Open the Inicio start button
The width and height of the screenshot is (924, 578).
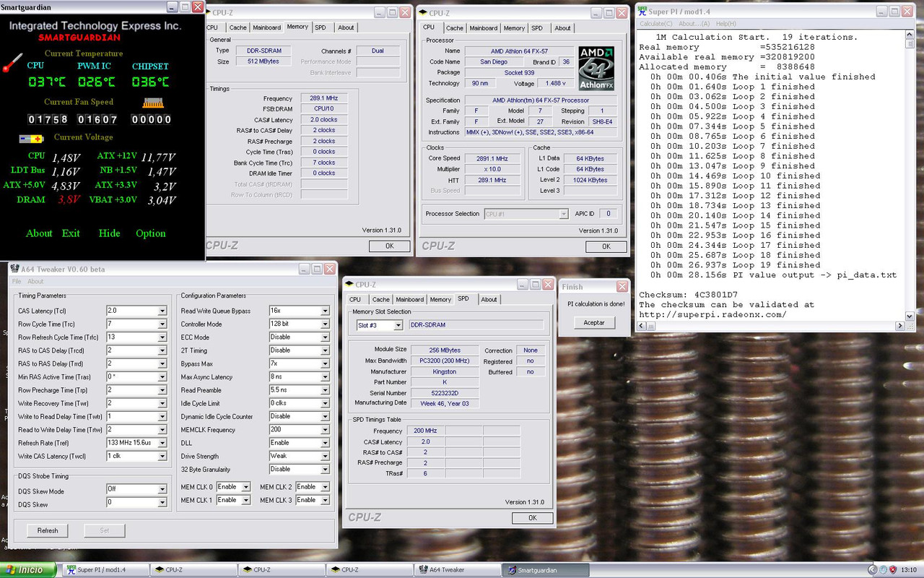tap(29, 570)
